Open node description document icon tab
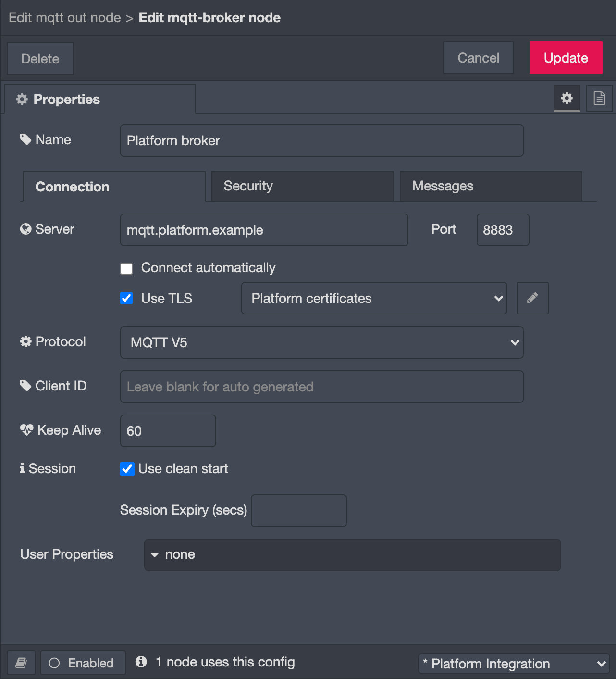The image size is (616, 679). pos(599,98)
